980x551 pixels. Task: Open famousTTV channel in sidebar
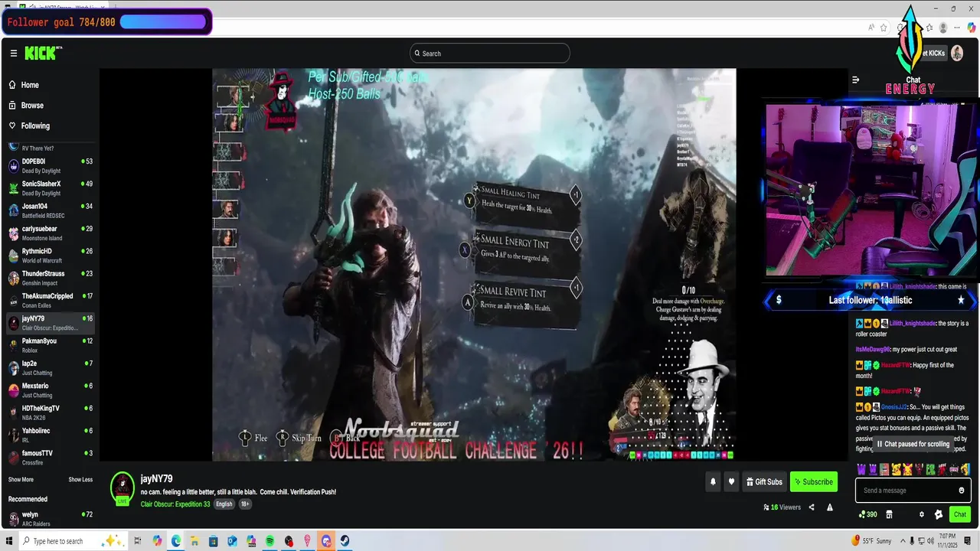tap(49, 458)
